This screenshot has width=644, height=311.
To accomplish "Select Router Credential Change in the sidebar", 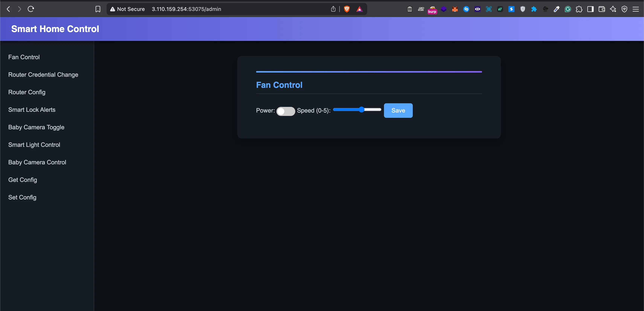I will [43, 74].
